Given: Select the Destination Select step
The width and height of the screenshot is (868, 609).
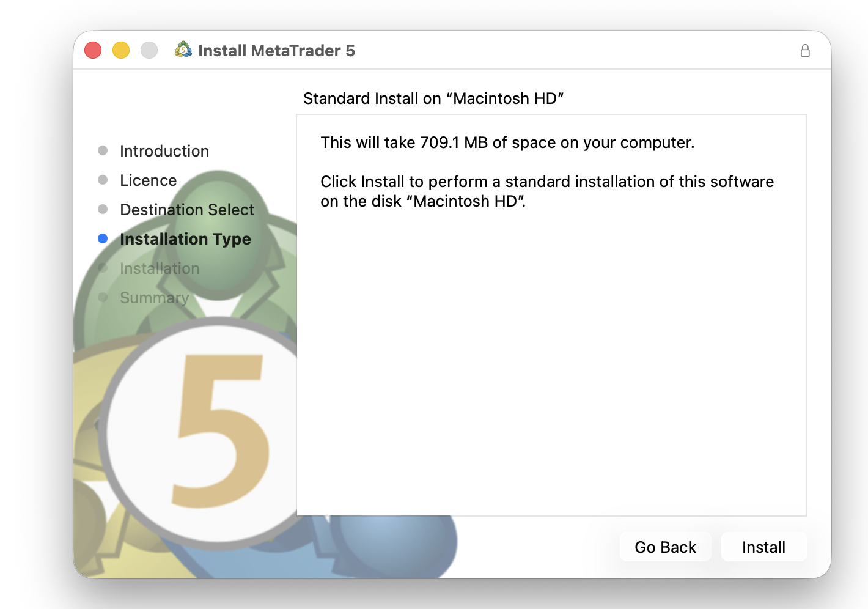Looking at the screenshot, I should (x=187, y=209).
